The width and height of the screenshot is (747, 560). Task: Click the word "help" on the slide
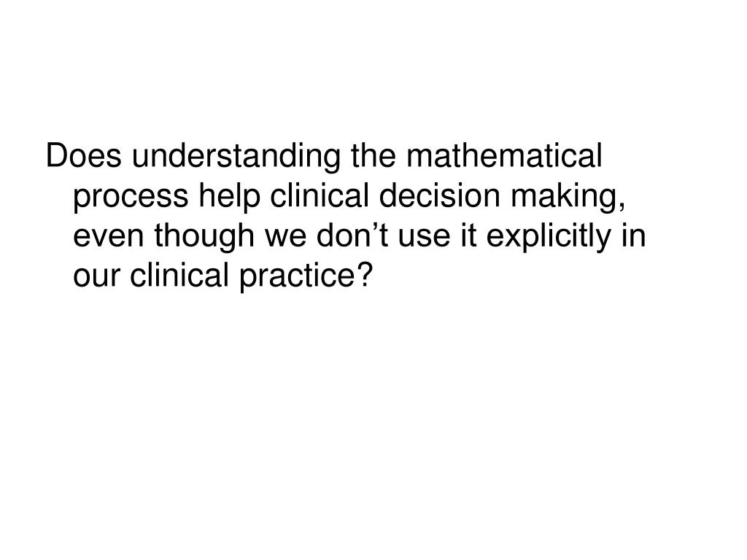230,197
